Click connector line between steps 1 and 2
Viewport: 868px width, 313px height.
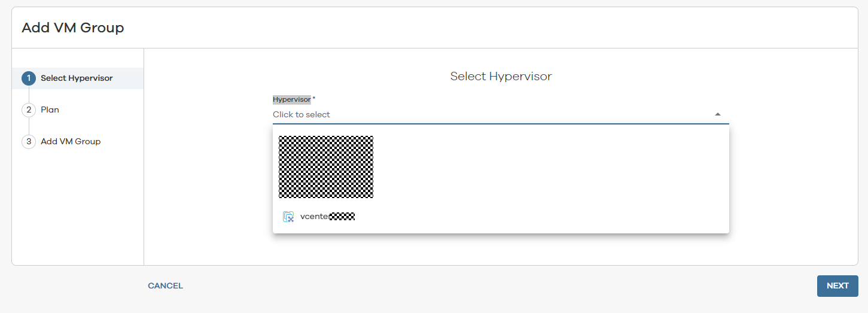[29, 95]
